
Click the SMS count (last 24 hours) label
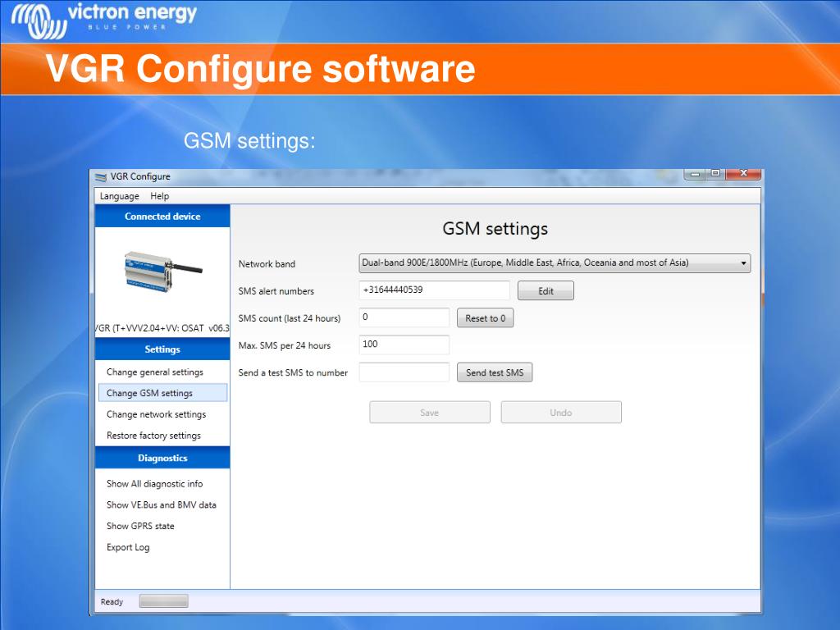(290, 318)
